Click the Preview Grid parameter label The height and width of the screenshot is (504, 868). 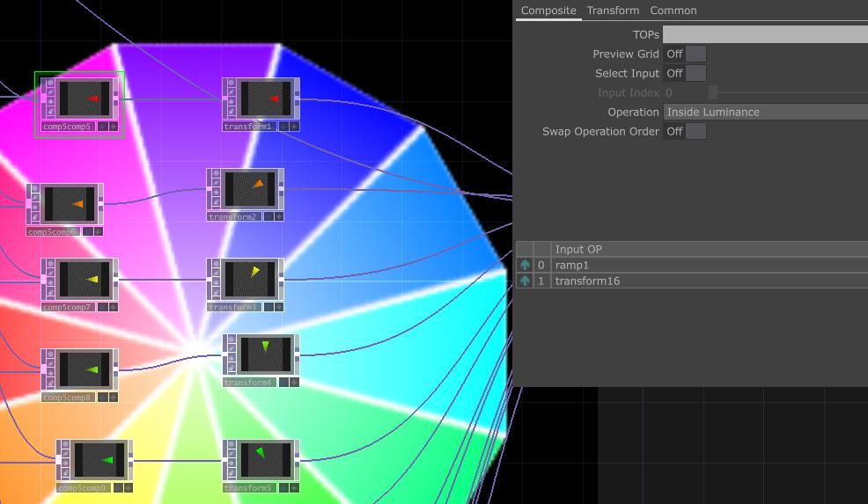tap(626, 54)
